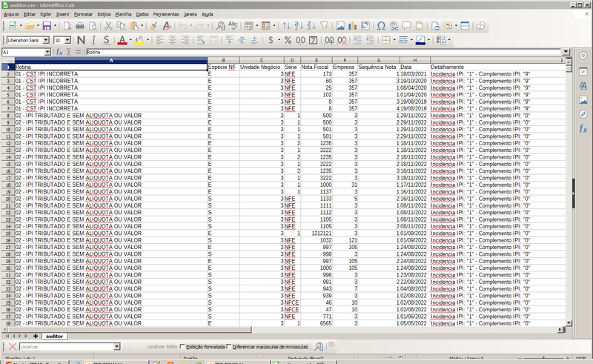Apply red font color swatch
Image resolution: width=593 pixels, height=364 pixels.
click(x=122, y=40)
